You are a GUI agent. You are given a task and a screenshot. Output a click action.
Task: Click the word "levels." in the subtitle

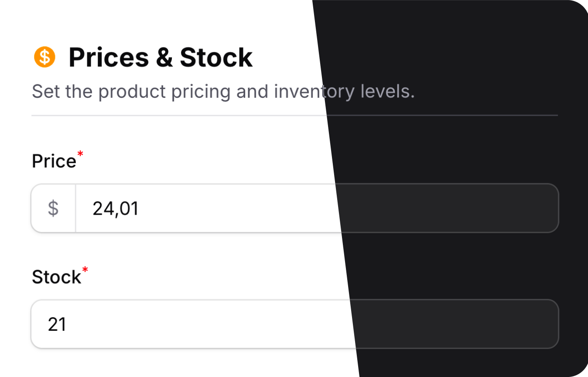(x=387, y=92)
